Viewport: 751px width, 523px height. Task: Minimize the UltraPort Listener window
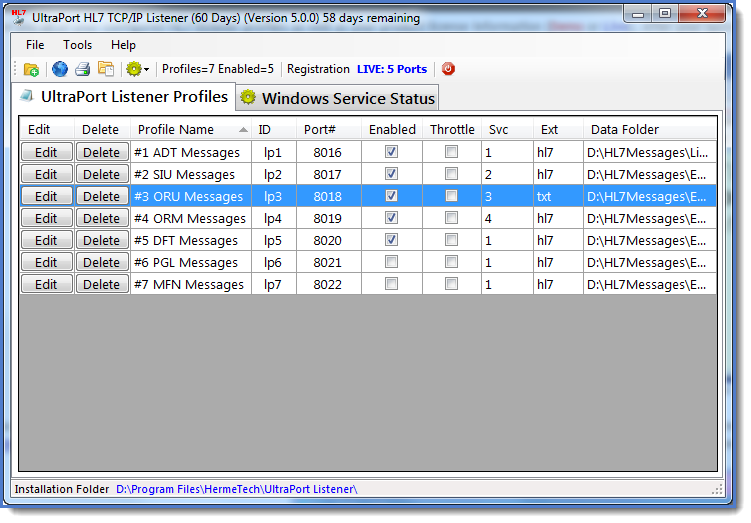(637, 14)
